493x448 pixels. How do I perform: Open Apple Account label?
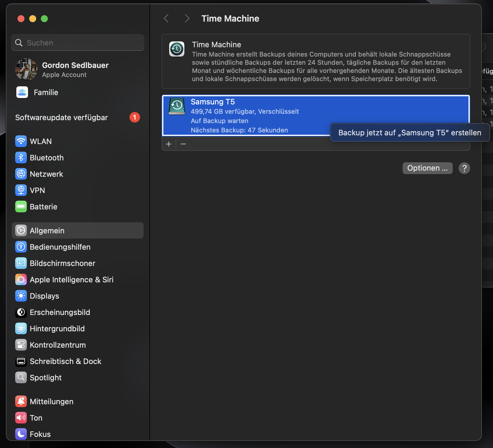64,75
